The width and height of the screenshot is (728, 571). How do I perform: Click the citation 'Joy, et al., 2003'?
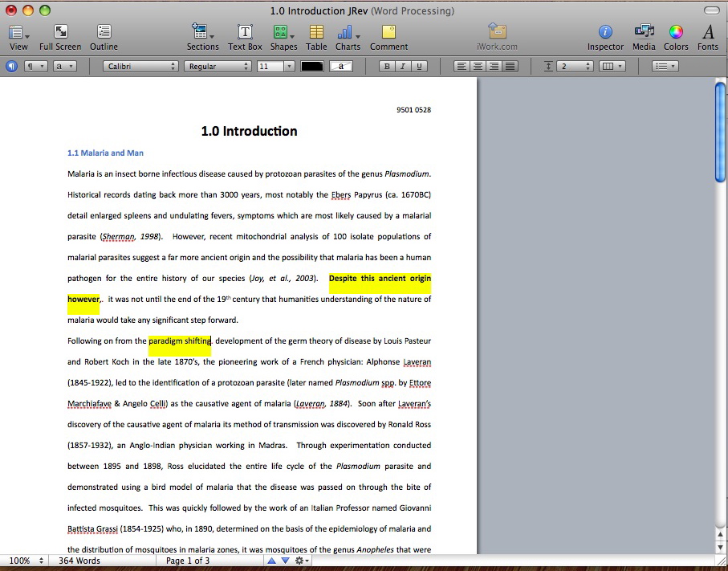(x=283, y=279)
